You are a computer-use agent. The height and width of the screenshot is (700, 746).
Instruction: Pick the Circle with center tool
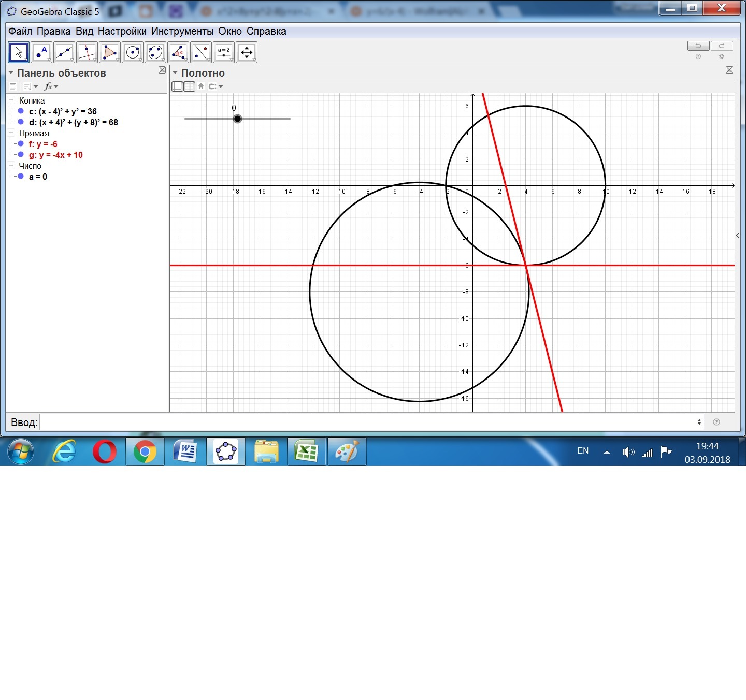133,52
